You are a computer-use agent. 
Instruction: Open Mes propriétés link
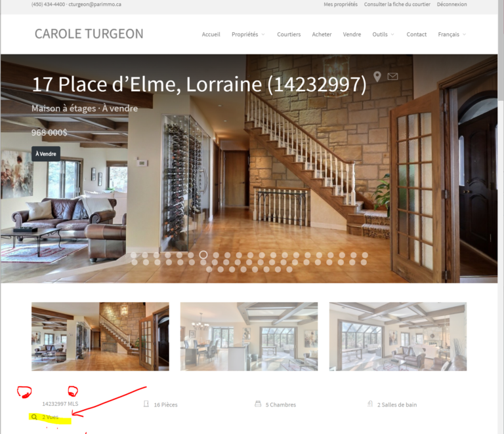coord(341,5)
